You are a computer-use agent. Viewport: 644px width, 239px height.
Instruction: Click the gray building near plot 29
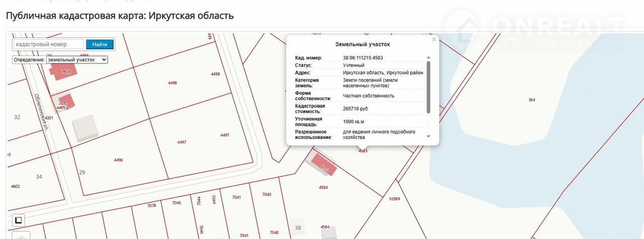coord(86,127)
